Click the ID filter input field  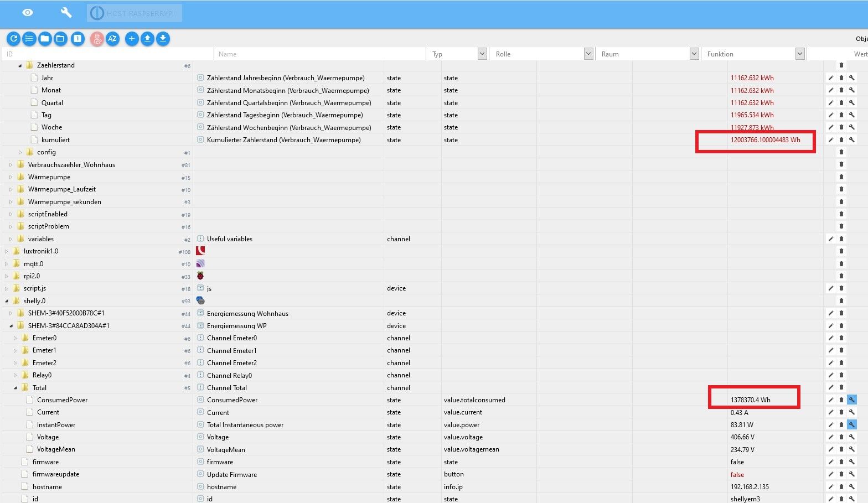[108, 54]
